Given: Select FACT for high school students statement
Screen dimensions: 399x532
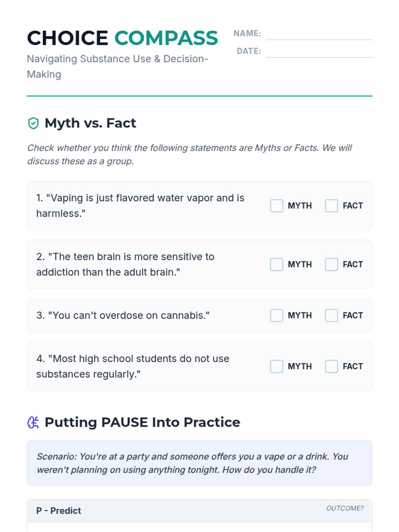Looking at the screenshot, I should (331, 366).
